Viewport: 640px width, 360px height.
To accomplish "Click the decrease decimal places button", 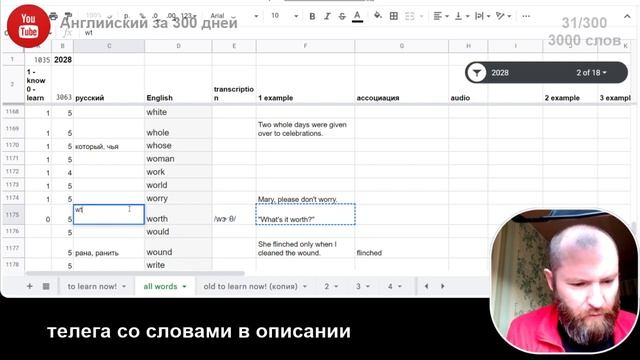I will pos(156,16).
